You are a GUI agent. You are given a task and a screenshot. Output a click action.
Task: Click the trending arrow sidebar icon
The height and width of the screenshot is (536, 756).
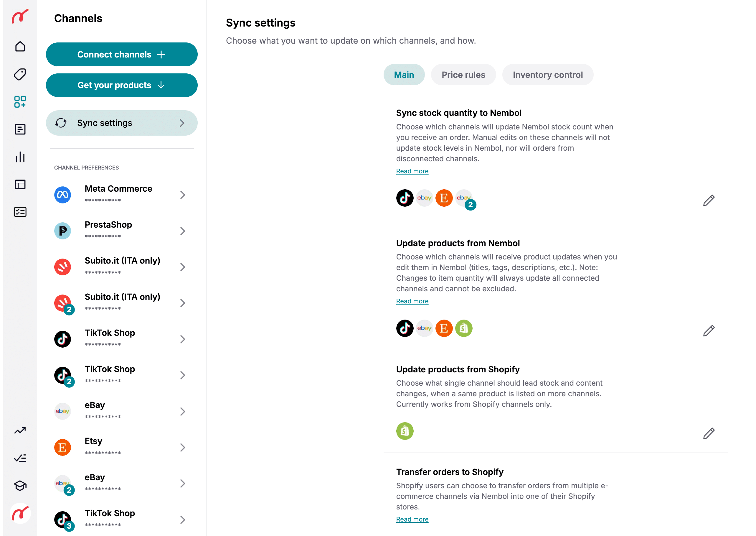click(20, 430)
